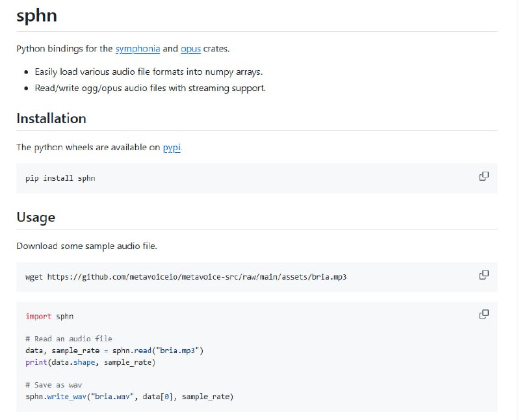Copy the Python import sphn code snippet
Viewport: 520px width, 420px height.
pos(484,315)
